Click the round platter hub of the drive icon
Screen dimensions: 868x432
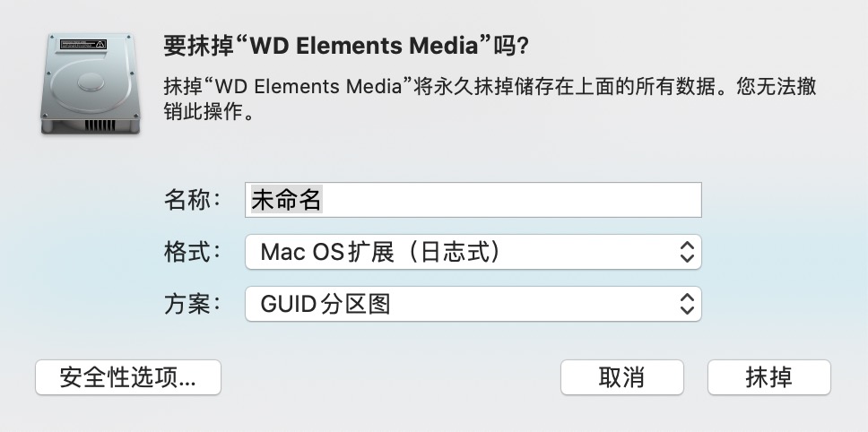point(92,83)
